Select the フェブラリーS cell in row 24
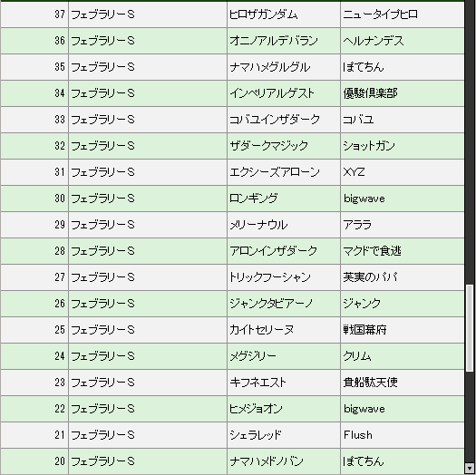476x475 pixels. pyautogui.click(x=148, y=356)
